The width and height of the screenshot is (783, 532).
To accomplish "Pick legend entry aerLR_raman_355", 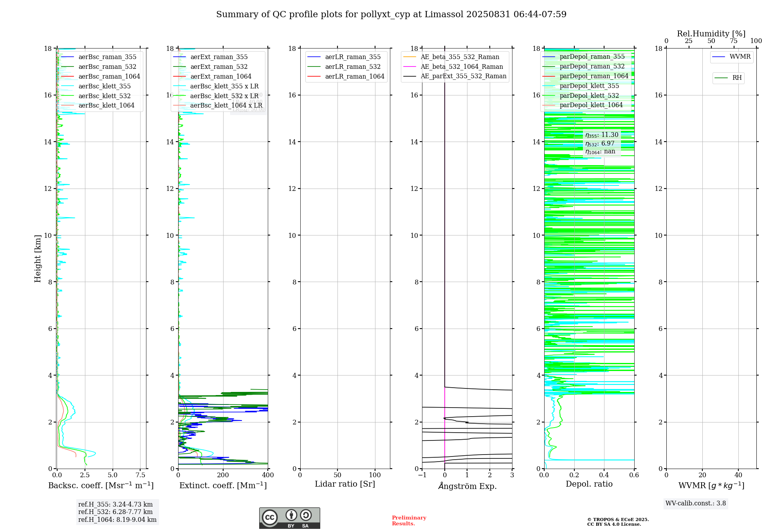I will point(344,57).
